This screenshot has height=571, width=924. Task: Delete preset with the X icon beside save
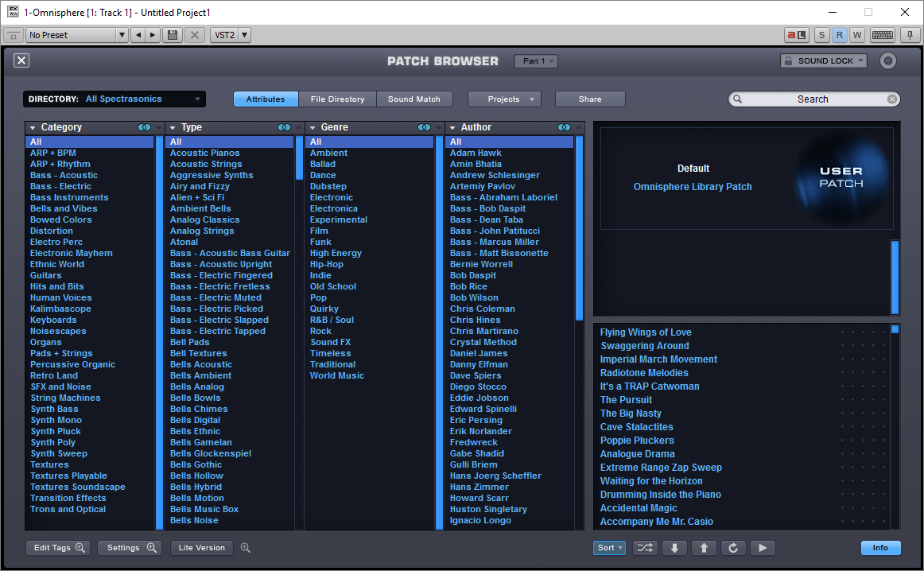pos(195,35)
